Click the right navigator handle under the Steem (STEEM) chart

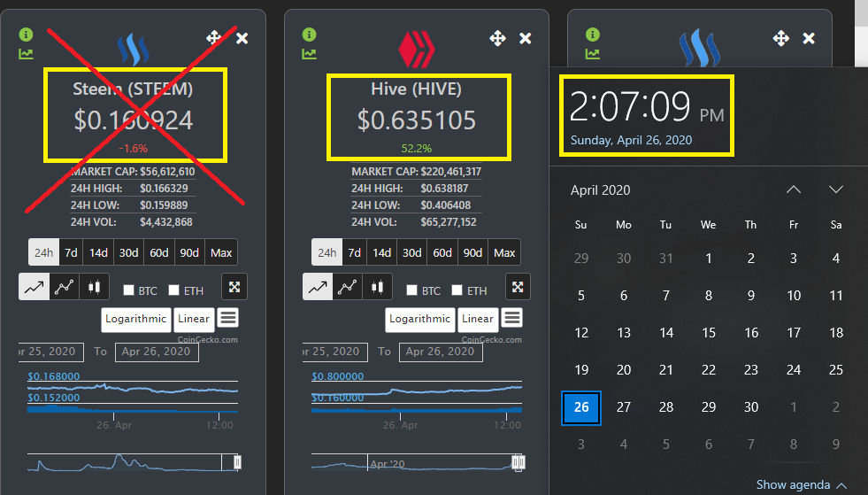coord(237,462)
